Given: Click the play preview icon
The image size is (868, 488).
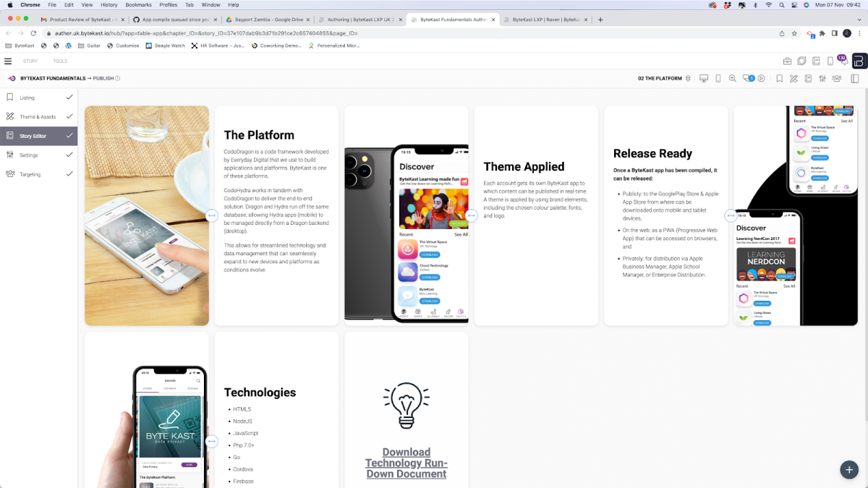Looking at the screenshot, I should coord(761,78).
